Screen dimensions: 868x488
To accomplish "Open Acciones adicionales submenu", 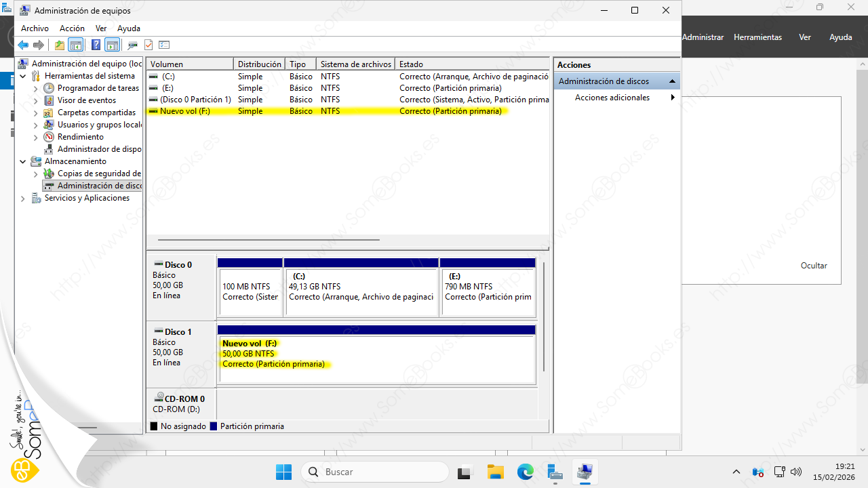I will (x=612, y=98).
